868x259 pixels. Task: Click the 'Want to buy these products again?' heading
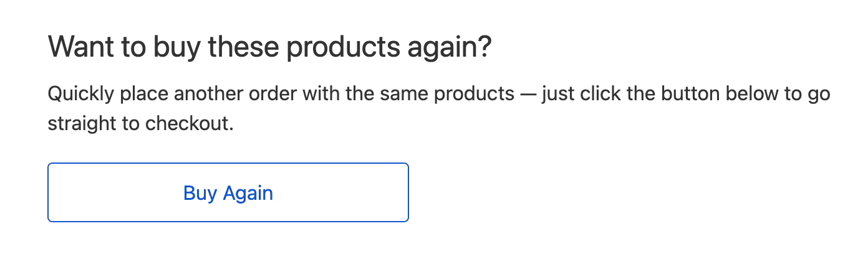click(x=270, y=47)
